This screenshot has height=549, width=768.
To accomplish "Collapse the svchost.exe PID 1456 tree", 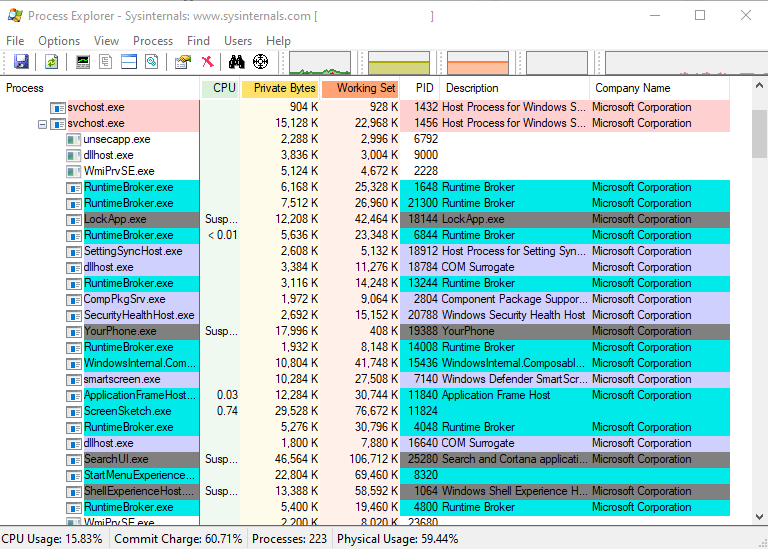I will [43, 124].
